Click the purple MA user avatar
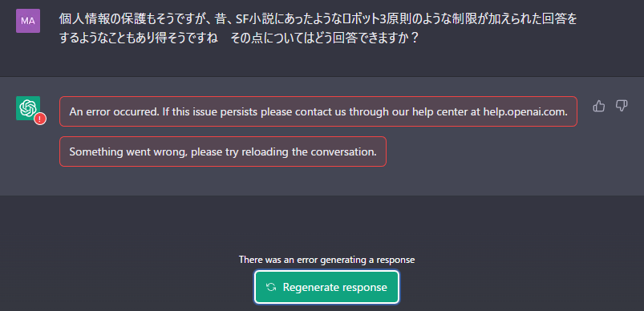644x311 pixels. [x=28, y=21]
